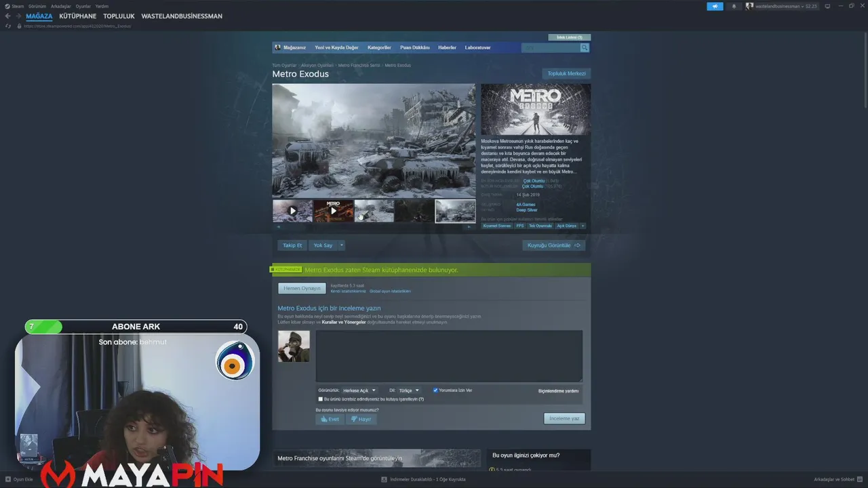868x488 pixels.
Task: Play the second trailer with Metro logo
Action: pos(333,211)
